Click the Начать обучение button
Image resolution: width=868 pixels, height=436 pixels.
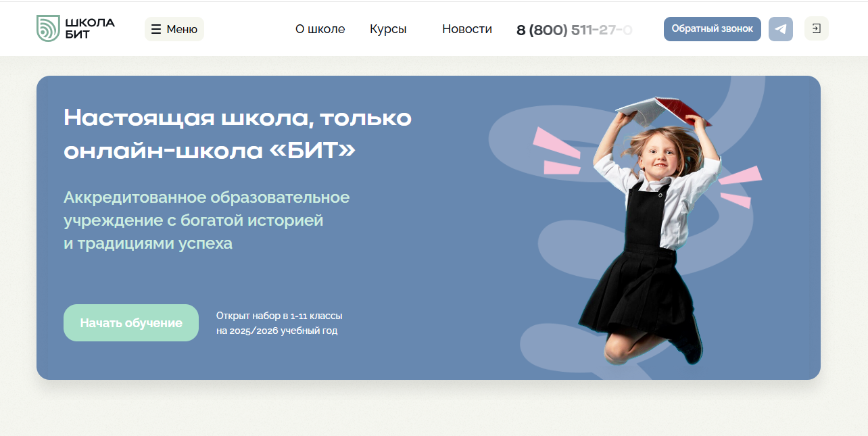click(x=131, y=322)
